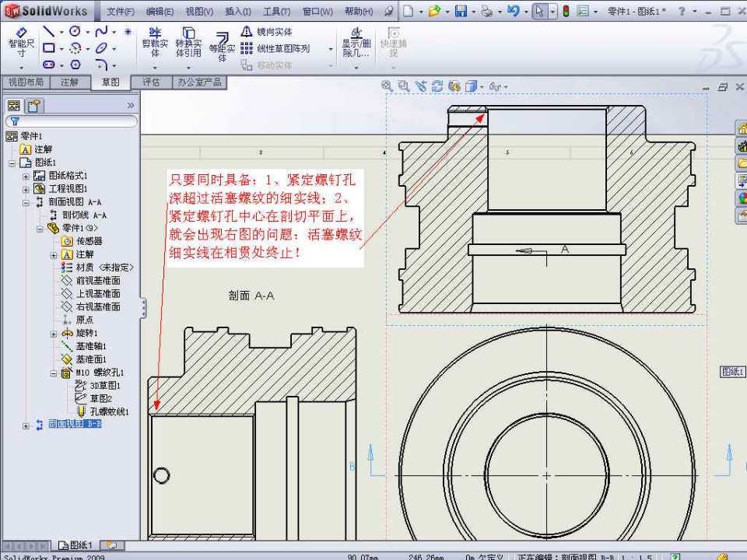Activate the Sketch Fillet tool
The height and width of the screenshot is (560, 747).
click(101, 65)
